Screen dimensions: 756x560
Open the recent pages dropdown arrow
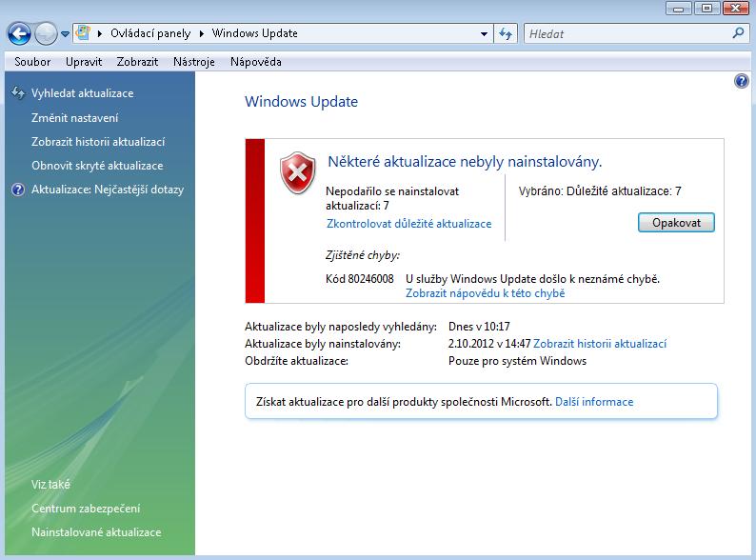(65, 34)
